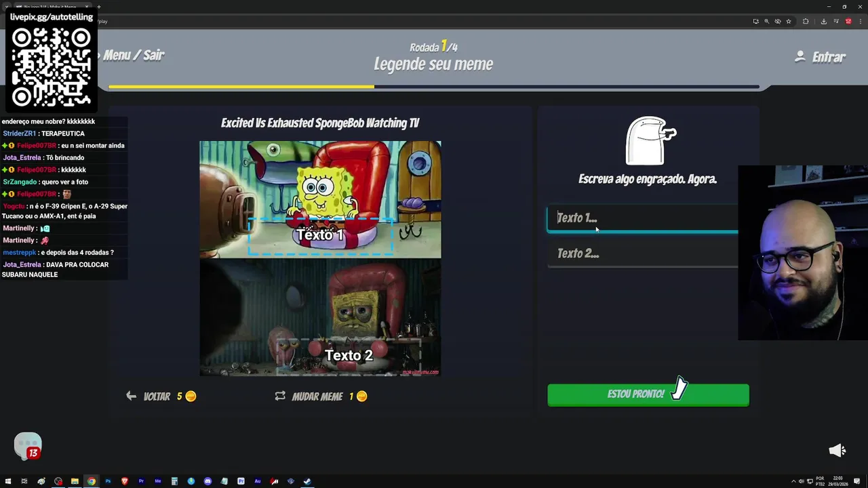868x488 pixels.
Task: Click the ghost mascot avatar above prompt
Action: pos(650,141)
